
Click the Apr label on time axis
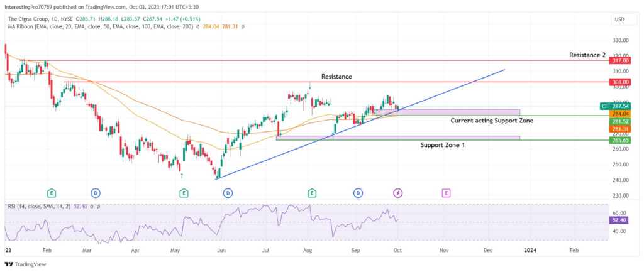click(x=135, y=249)
